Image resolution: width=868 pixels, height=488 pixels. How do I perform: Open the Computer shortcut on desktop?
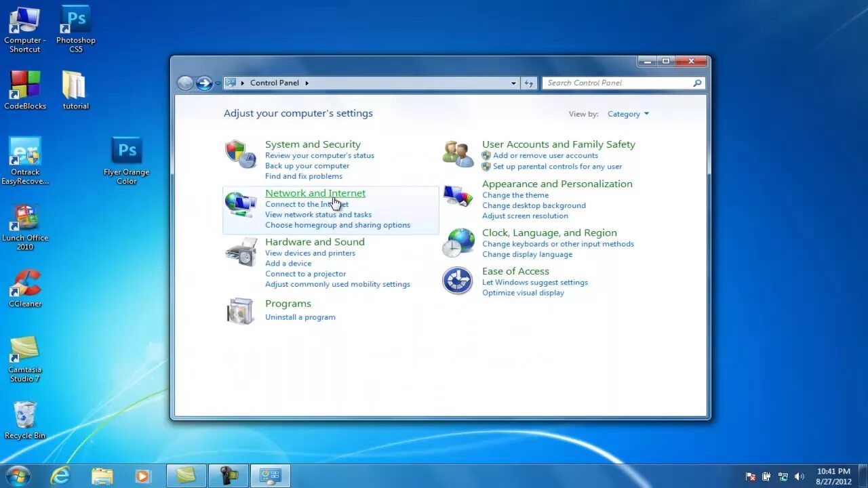pyautogui.click(x=25, y=28)
